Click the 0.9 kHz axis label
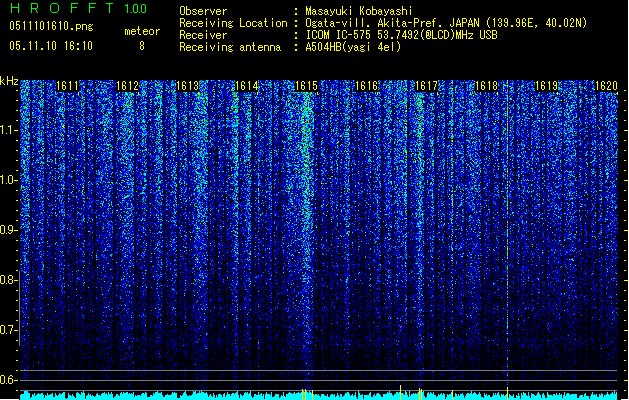The width and height of the screenshot is (629, 400). coord(8,230)
